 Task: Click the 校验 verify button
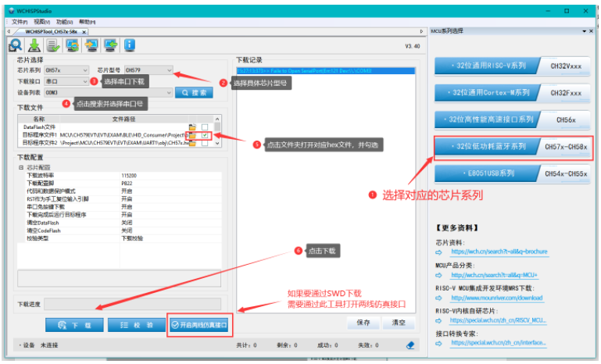[137, 325]
